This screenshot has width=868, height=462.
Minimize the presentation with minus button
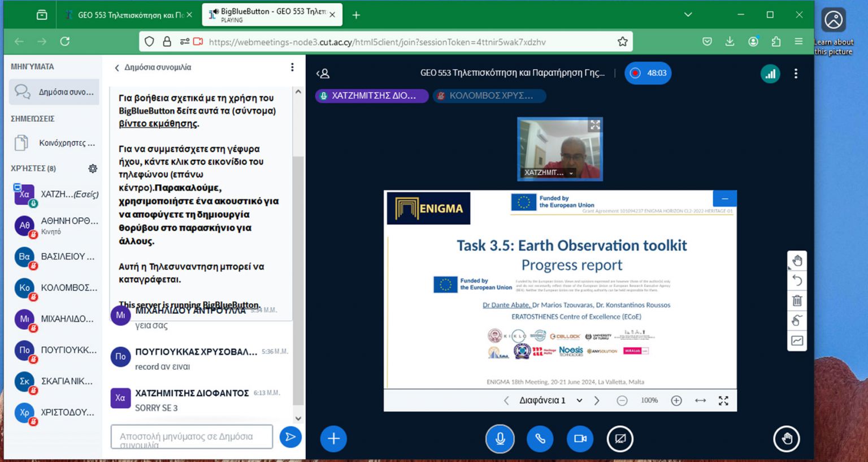[x=724, y=198]
